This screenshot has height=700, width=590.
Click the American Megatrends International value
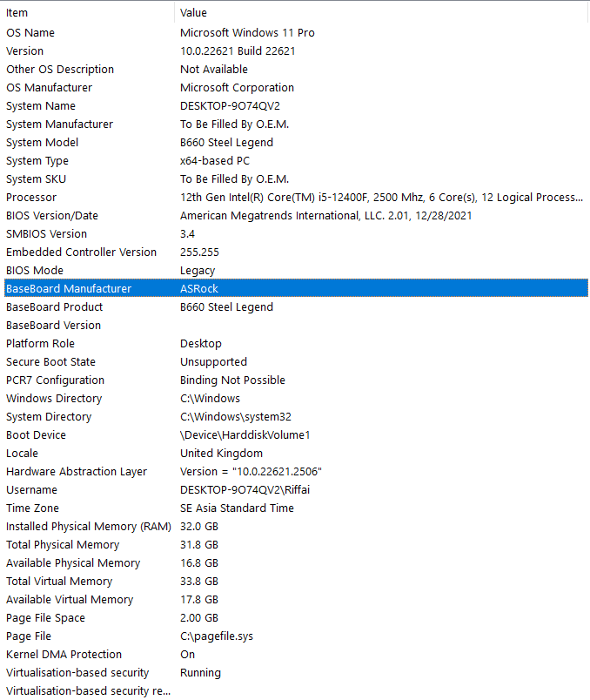click(x=325, y=216)
